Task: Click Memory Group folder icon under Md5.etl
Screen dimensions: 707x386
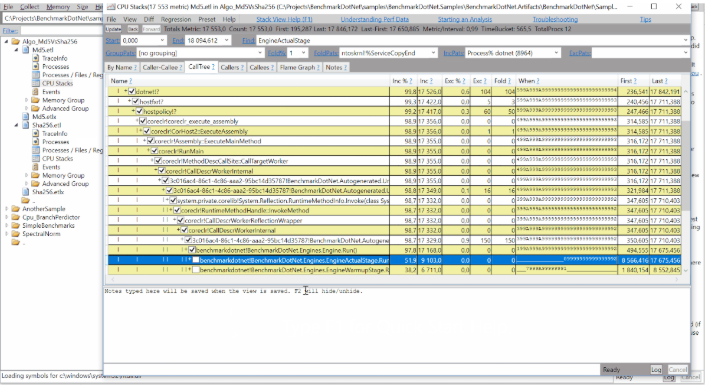Action: click(36, 100)
